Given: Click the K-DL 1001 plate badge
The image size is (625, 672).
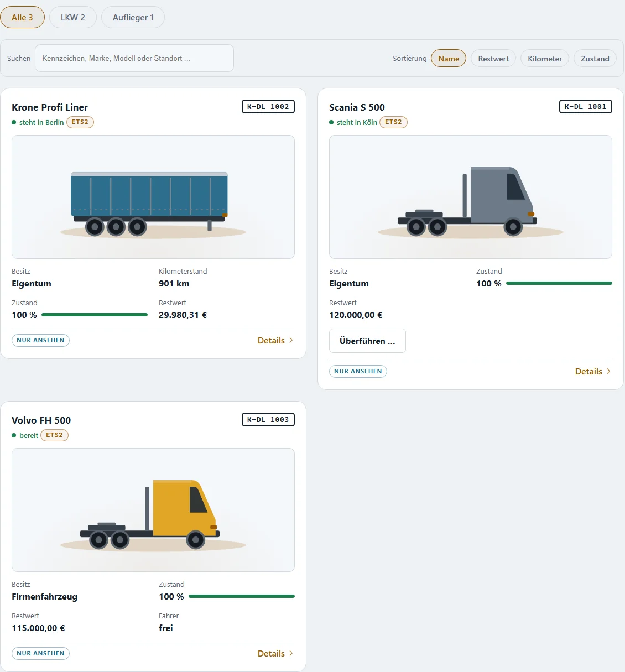Looking at the screenshot, I should click(586, 106).
